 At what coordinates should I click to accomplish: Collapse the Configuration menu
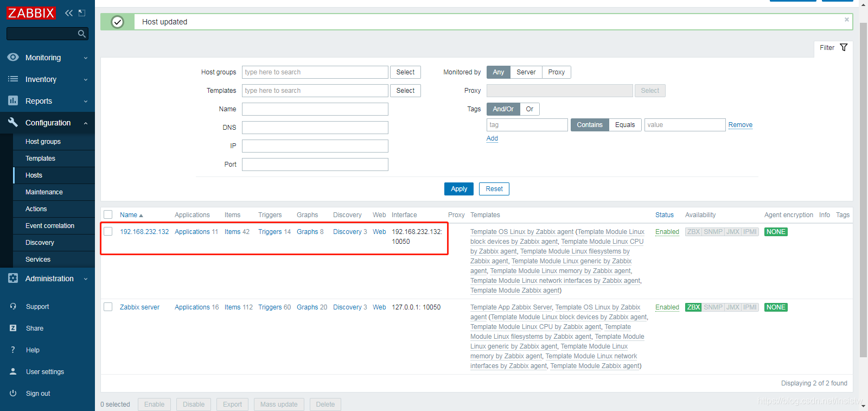click(x=47, y=123)
